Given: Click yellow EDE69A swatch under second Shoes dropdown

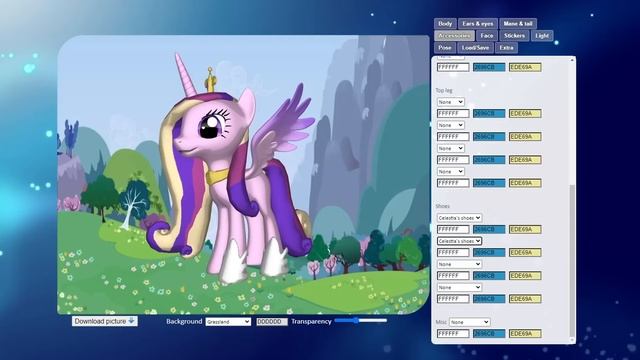Looking at the screenshot, I should (525, 252).
